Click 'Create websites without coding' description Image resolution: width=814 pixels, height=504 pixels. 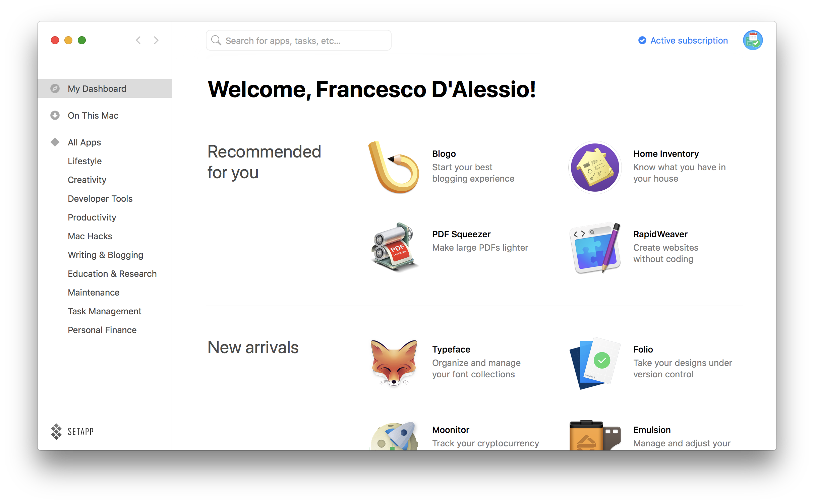click(x=665, y=253)
